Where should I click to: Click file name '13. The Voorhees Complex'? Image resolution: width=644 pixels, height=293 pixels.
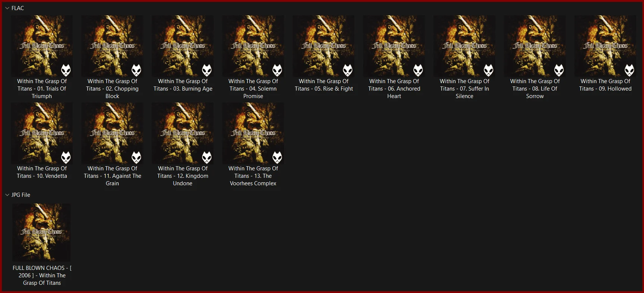coord(253,176)
